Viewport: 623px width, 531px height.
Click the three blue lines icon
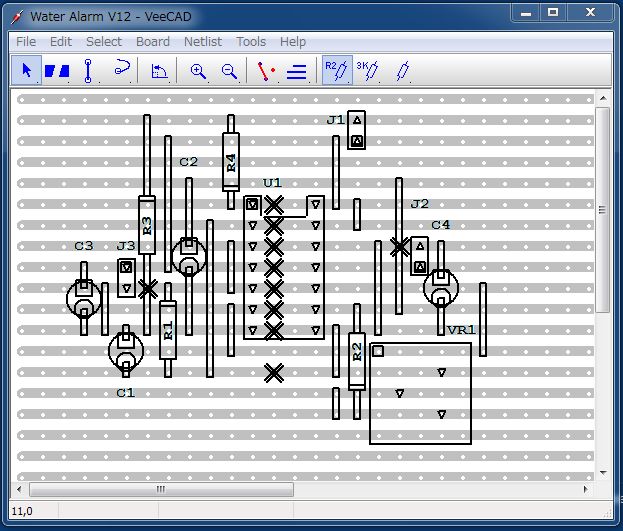(296, 72)
